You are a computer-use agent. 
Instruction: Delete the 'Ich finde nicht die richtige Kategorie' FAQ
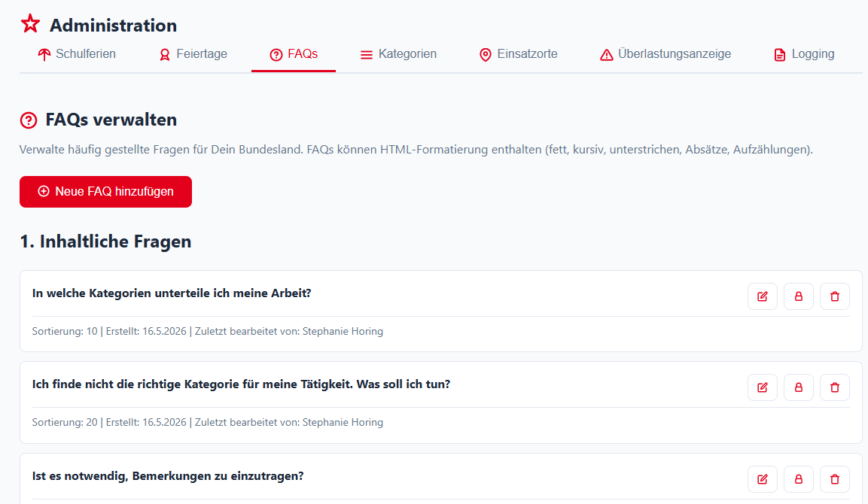pos(835,387)
